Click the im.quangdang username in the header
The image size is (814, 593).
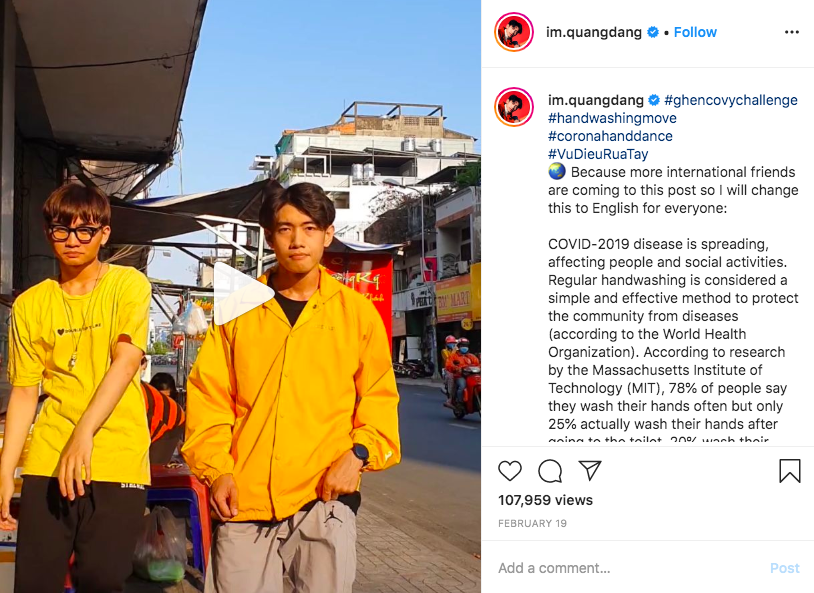tap(593, 32)
